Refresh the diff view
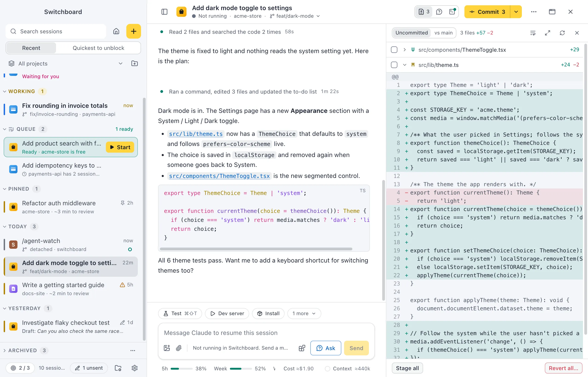The width and height of the screenshot is (588, 377). pyautogui.click(x=562, y=33)
